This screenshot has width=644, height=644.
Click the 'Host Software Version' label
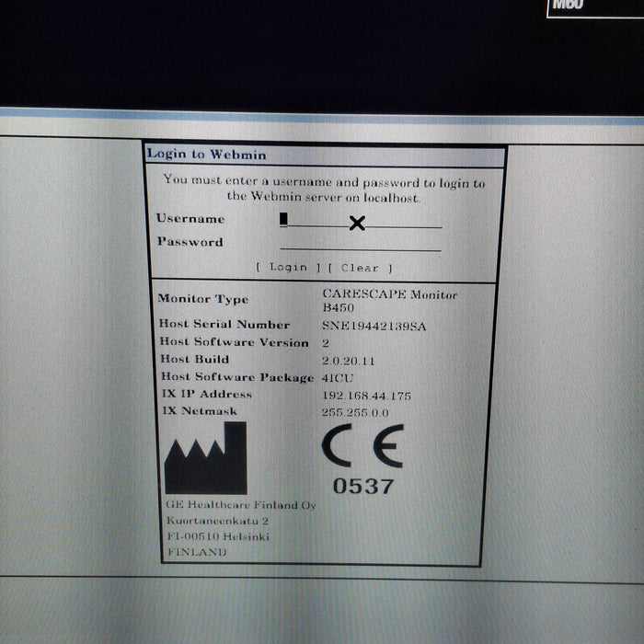pos(234,342)
